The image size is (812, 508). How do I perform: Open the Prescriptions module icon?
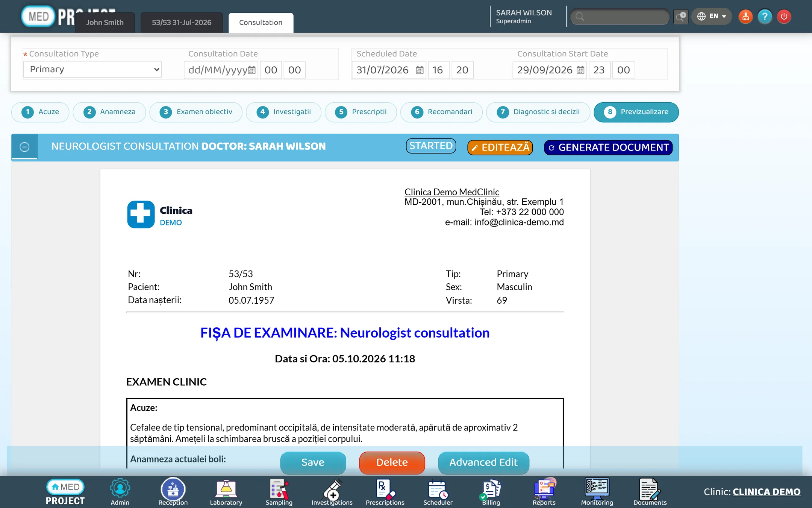pyautogui.click(x=385, y=492)
